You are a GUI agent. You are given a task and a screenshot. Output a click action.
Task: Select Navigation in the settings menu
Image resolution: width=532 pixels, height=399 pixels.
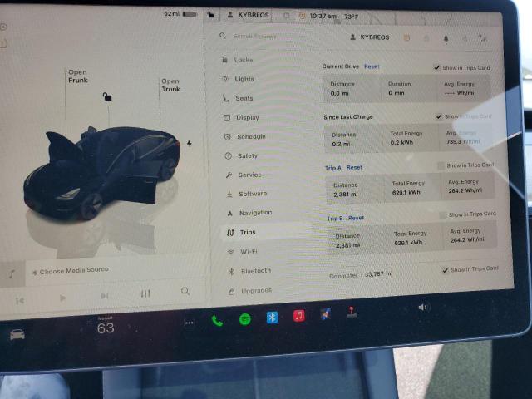(254, 213)
